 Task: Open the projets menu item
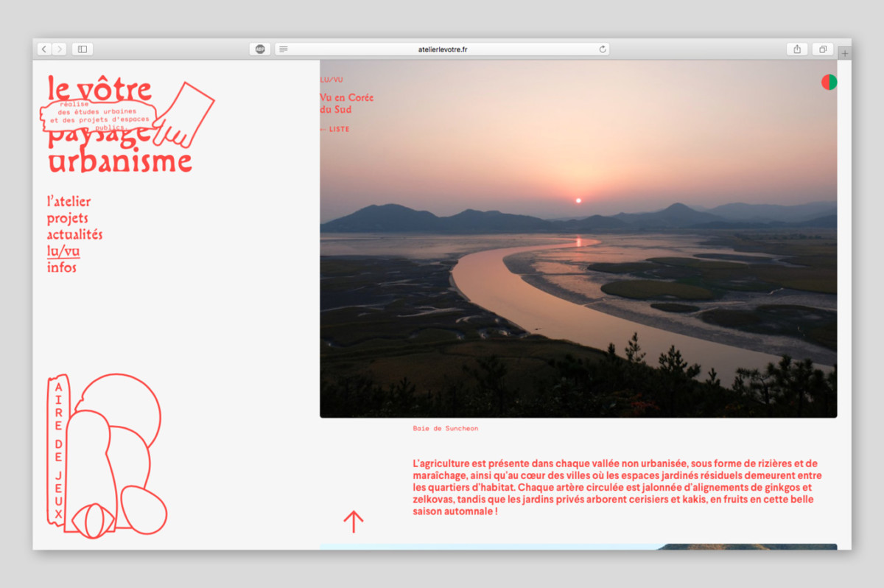67,218
